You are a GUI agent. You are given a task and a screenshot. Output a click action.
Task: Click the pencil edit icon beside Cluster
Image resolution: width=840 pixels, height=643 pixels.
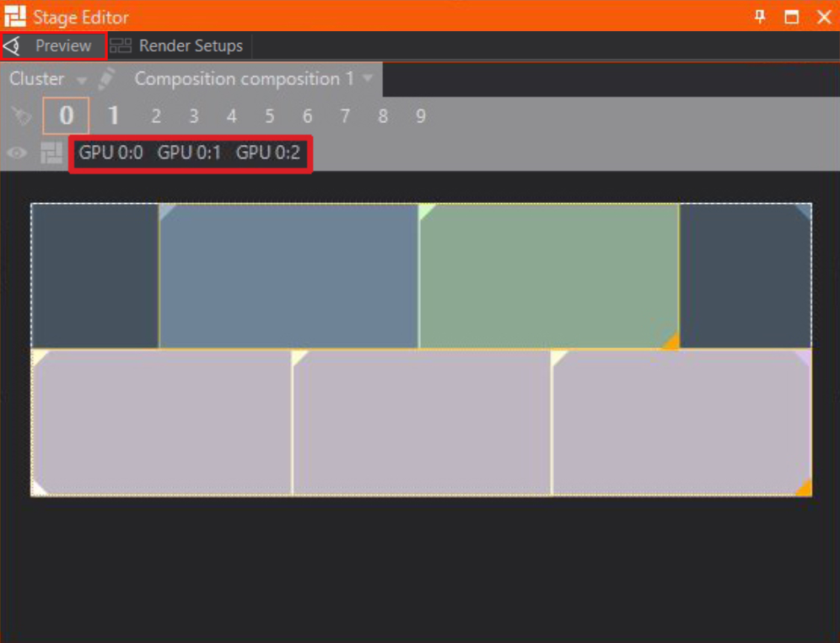point(106,79)
